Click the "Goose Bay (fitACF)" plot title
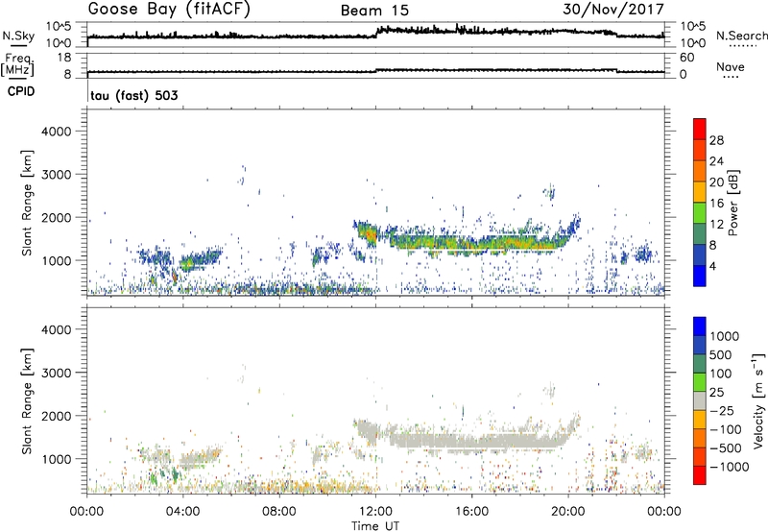The width and height of the screenshot is (768, 532). pos(169,10)
